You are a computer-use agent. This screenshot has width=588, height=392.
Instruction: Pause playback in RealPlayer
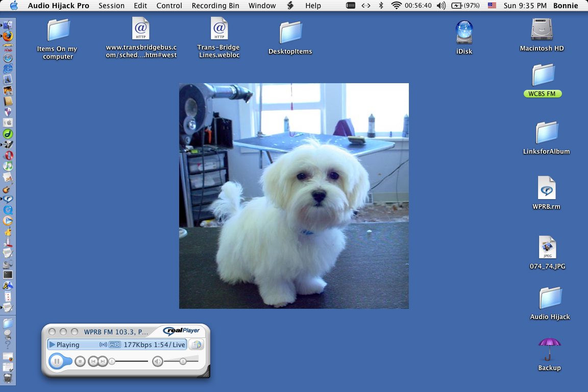coord(57,361)
